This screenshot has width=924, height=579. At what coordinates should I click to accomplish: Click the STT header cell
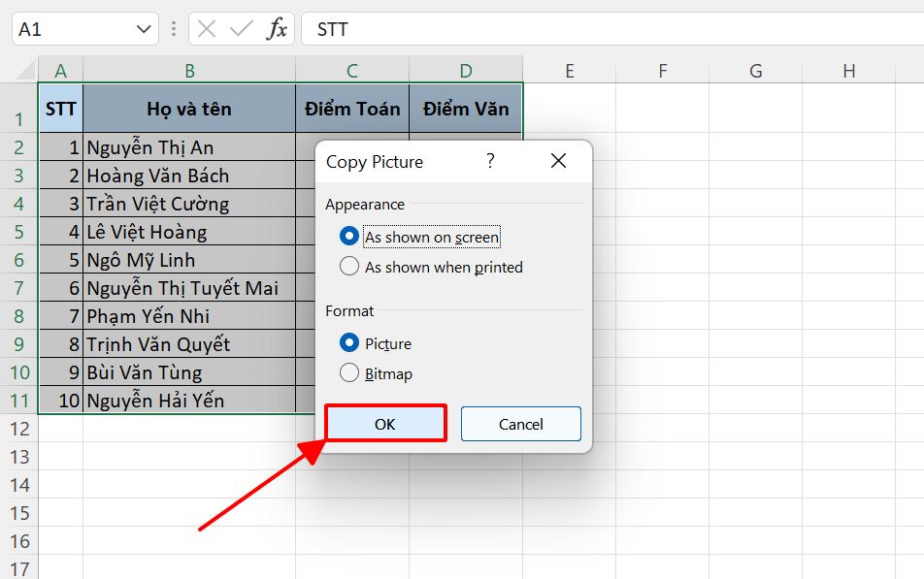61,109
